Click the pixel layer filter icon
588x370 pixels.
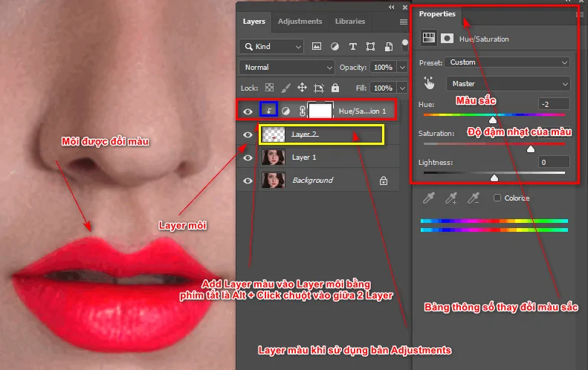[317, 46]
